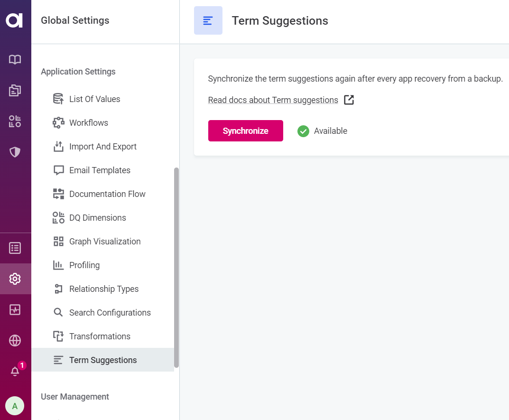Image resolution: width=509 pixels, height=420 pixels.
Task: Select the Import And Export icon
Action: [x=58, y=146]
